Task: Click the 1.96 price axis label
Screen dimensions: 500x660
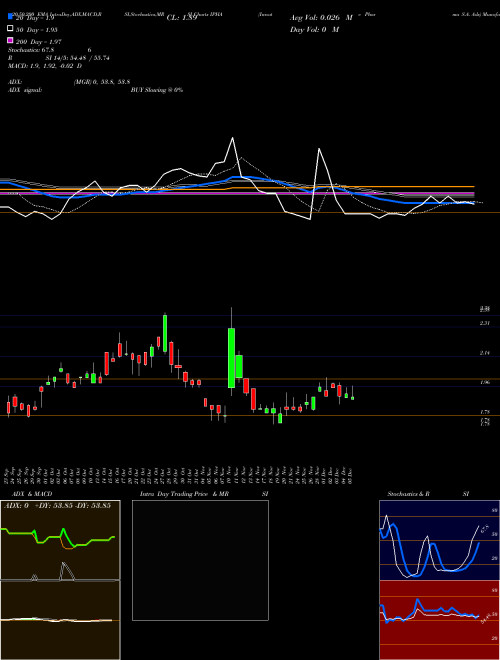Action: click(x=484, y=383)
